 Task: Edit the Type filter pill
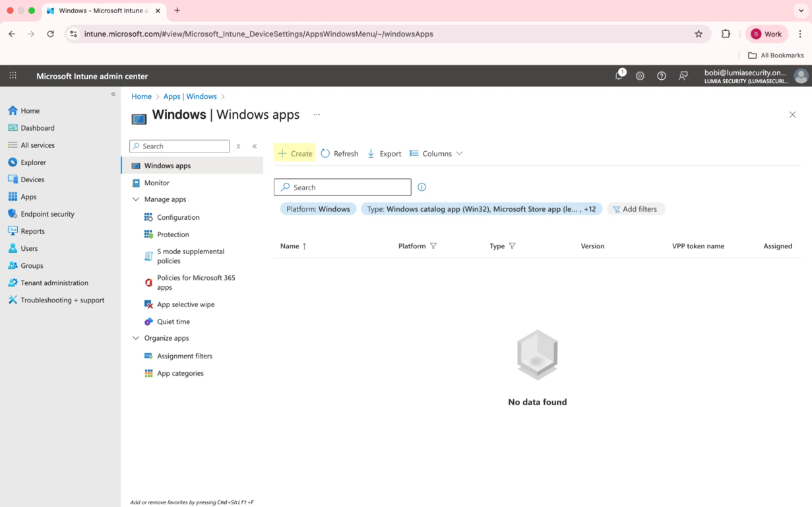[482, 209]
